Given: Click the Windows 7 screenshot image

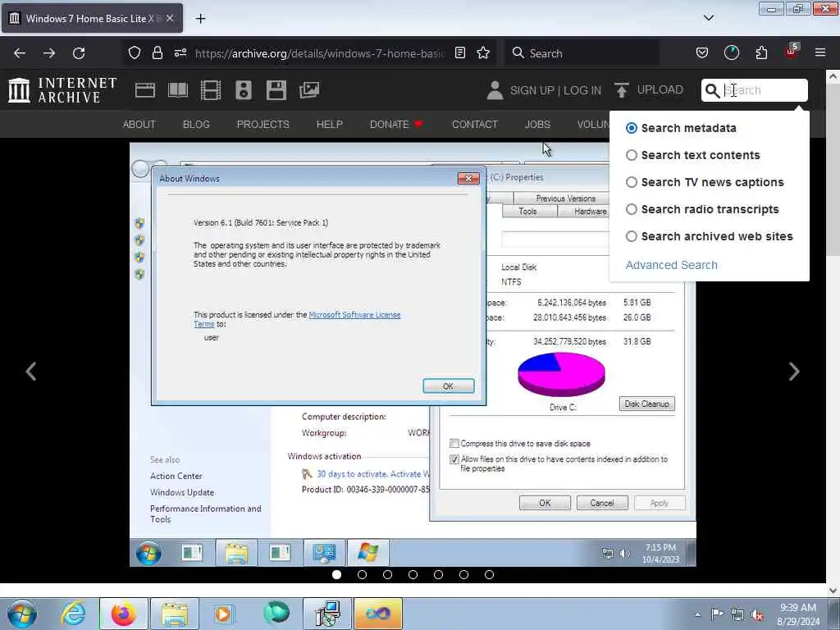Looking at the screenshot, I should point(413,354).
